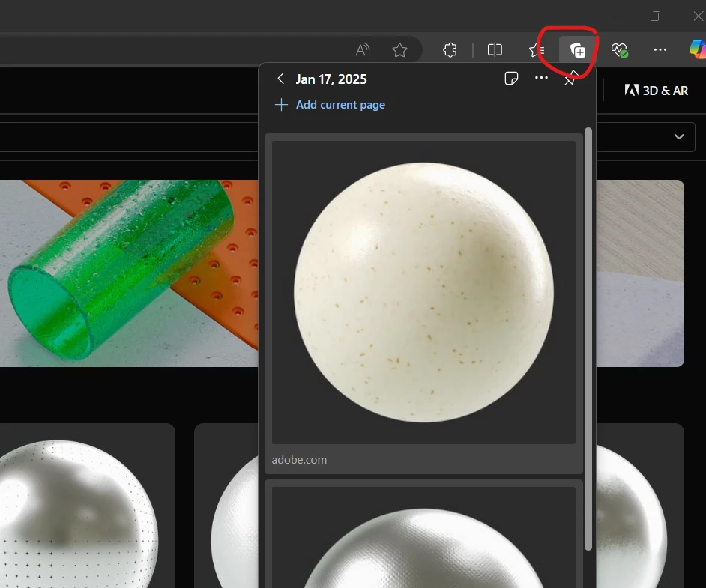
Task: Toggle Split screen icon in toolbar
Action: pyautogui.click(x=495, y=49)
